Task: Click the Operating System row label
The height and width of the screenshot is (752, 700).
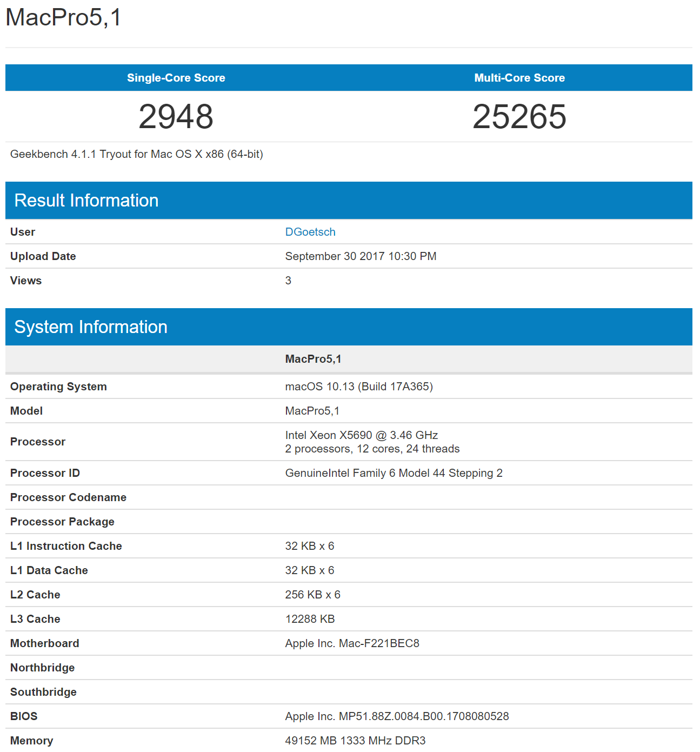Action: pos(58,387)
